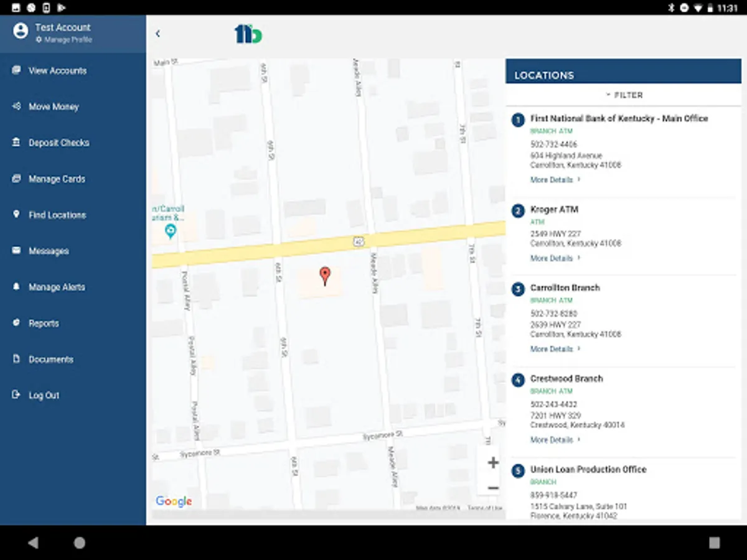Tap phone number 502-243-4432
This screenshot has height=560, width=747.
(x=553, y=404)
